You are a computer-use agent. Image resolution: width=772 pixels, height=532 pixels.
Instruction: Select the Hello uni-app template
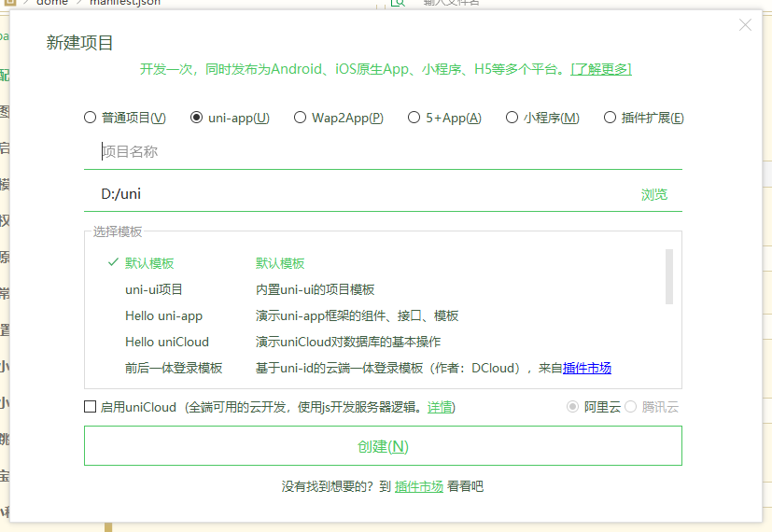click(x=163, y=315)
